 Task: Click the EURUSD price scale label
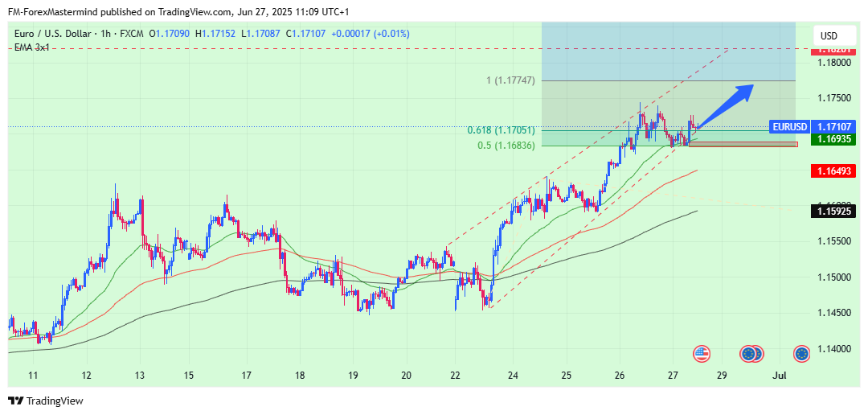click(790, 127)
